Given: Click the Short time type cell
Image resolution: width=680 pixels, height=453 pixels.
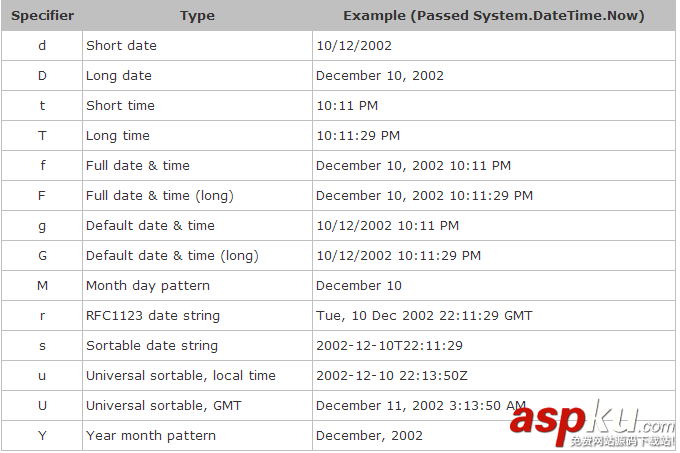Looking at the screenshot, I should click(120, 106).
